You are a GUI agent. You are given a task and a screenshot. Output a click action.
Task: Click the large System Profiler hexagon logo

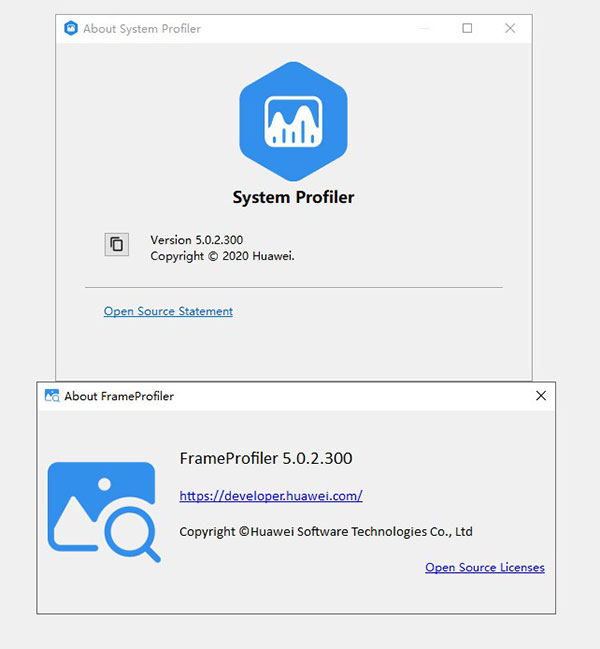(293, 122)
